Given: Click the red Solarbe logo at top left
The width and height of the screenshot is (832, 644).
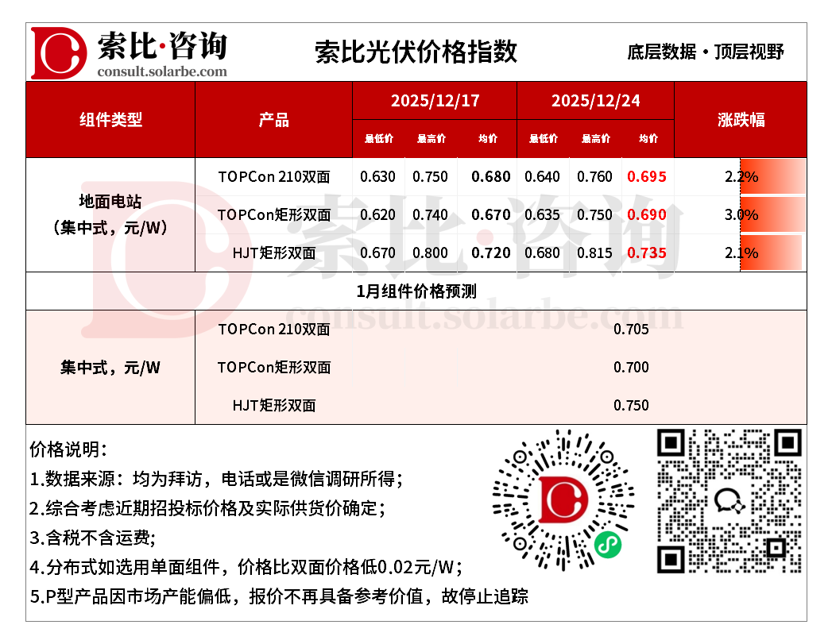Looking at the screenshot, I should click(58, 52).
